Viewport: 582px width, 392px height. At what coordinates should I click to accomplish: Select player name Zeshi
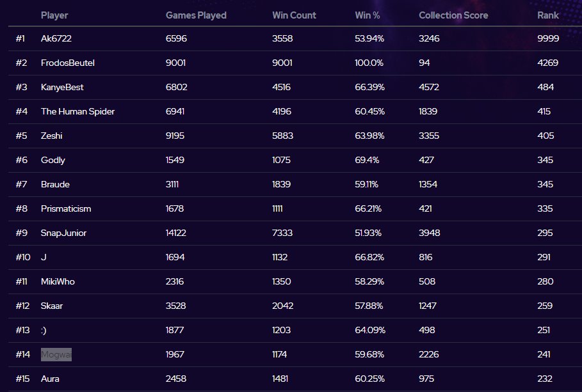coord(52,136)
